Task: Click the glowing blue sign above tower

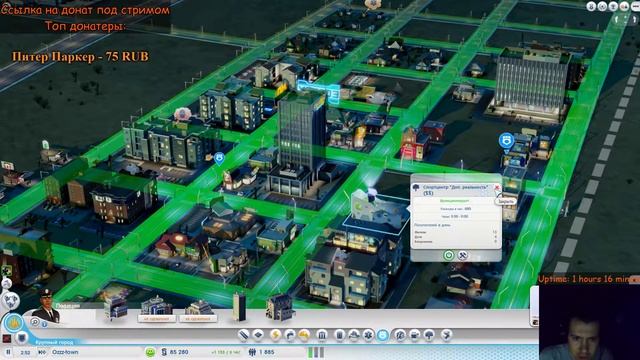Action: 318,91
